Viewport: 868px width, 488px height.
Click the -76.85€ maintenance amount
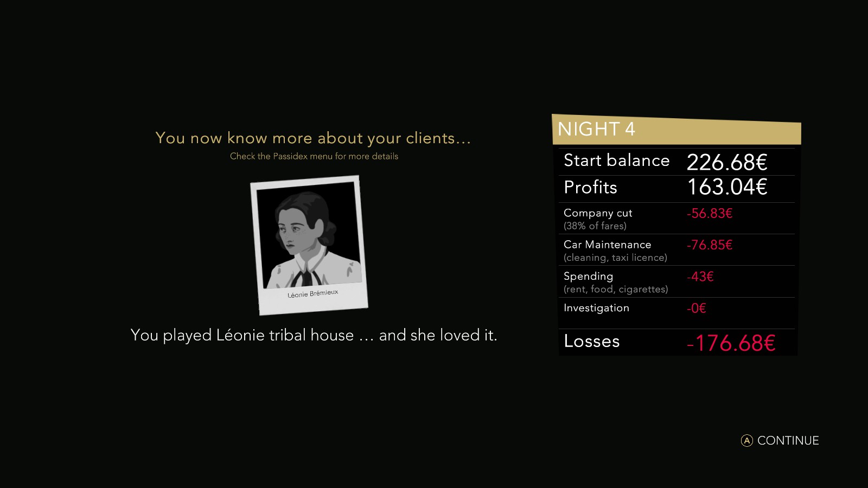710,245
